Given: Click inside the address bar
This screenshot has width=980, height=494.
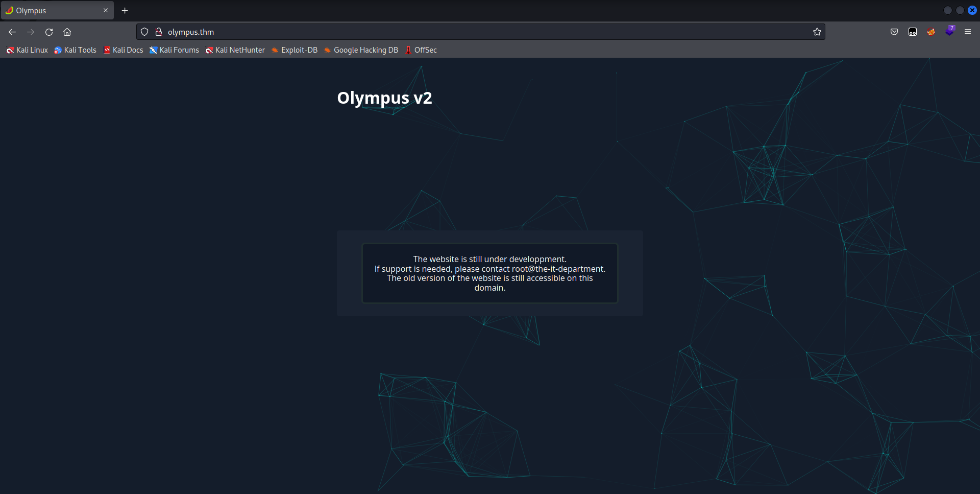Looking at the screenshot, I should click(x=357, y=32).
